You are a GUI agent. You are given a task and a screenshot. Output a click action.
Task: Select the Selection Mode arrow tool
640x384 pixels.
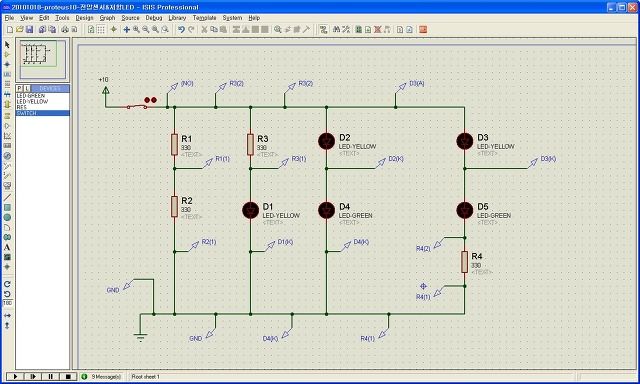[x=7, y=44]
